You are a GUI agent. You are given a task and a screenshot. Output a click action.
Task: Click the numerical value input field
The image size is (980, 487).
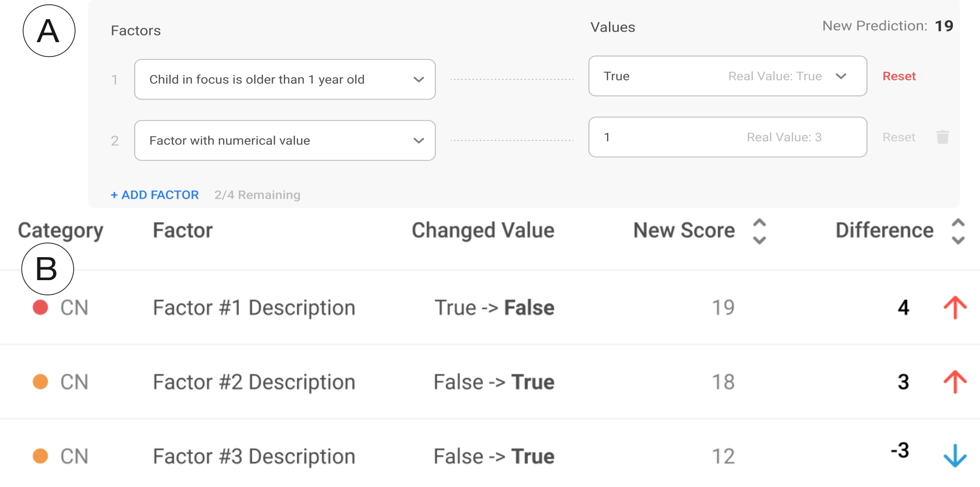coord(728,137)
